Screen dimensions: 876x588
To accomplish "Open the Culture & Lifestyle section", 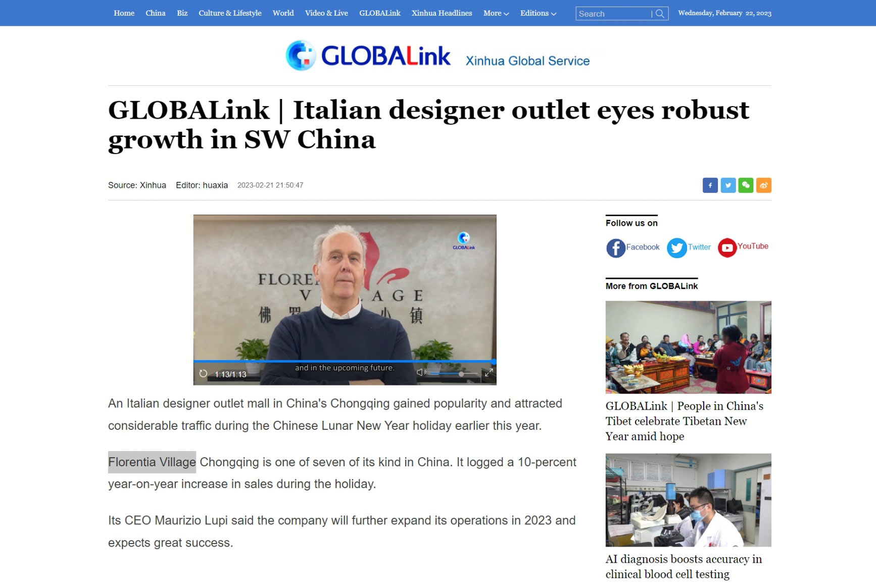I will pyautogui.click(x=230, y=13).
